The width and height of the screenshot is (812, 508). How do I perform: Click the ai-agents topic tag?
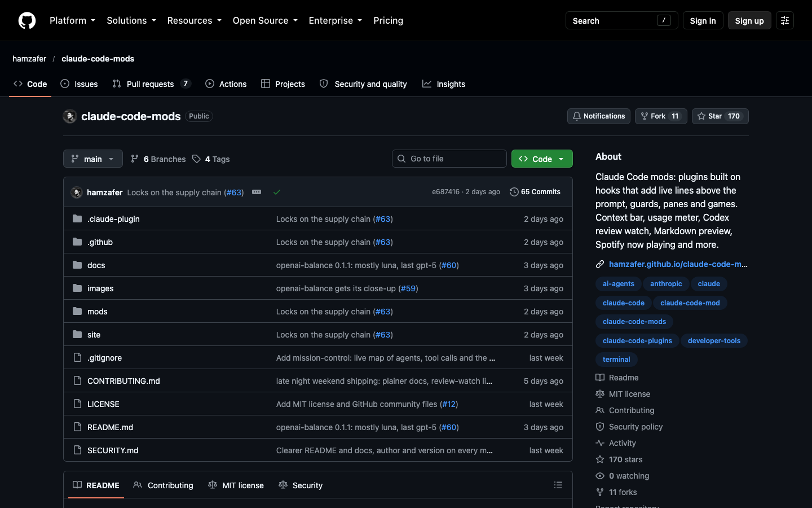click(618, 284)
